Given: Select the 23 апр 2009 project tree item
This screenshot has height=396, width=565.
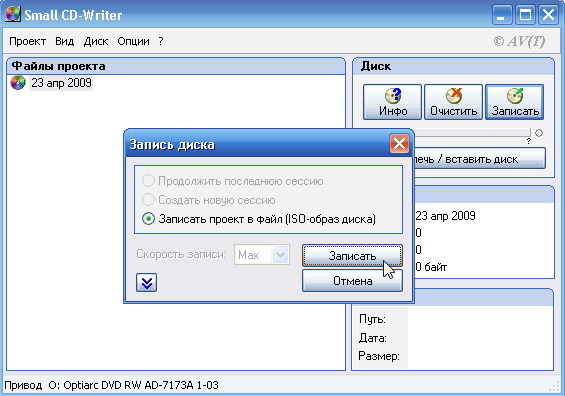Looking at the screenshot, I should [61, 83].
